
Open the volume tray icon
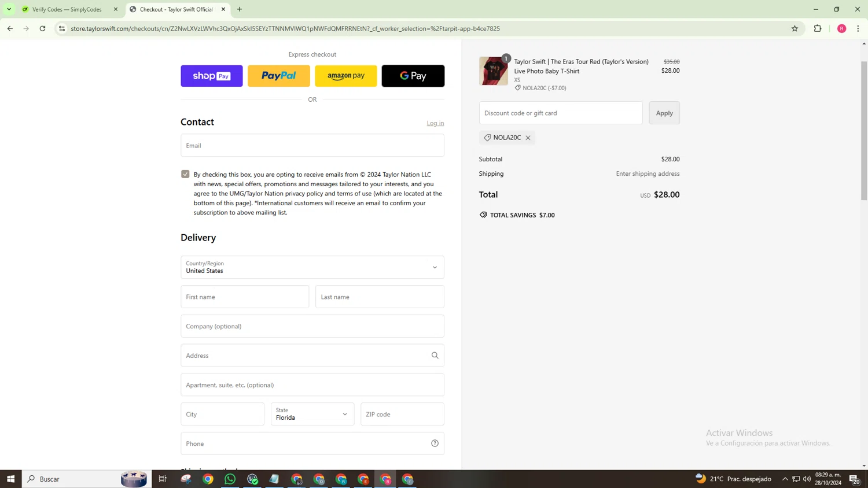pos(807,479)
